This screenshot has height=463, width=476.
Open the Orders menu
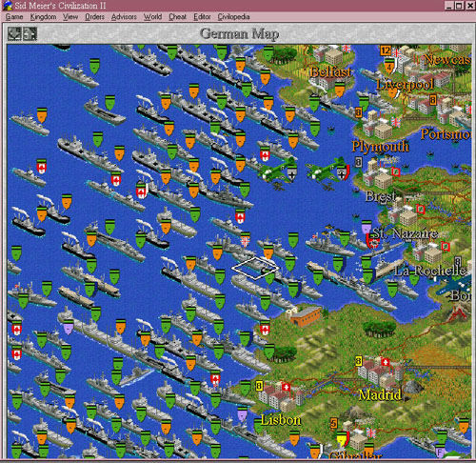(94, 17)
